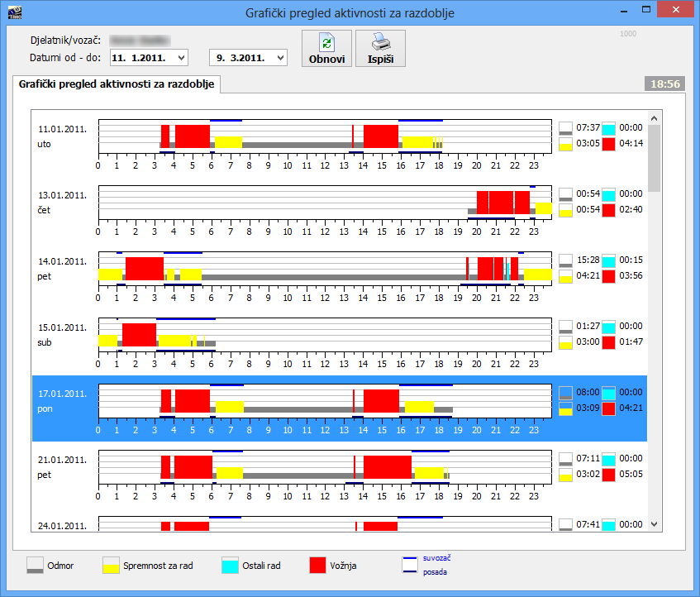The width and height of the screenshot is (700, 597).
Task: Click the blurred Djelatnik/vozač name field
Action: pos(140,41)
